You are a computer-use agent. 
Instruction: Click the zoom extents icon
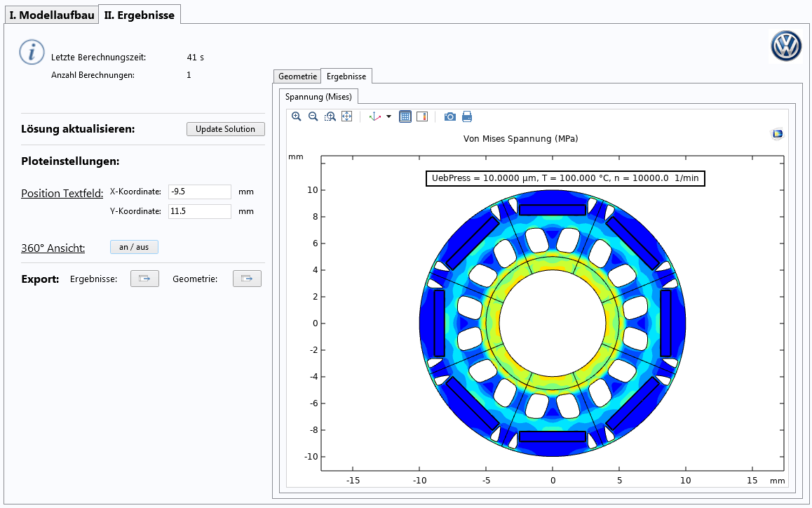click(x=346, y=116)
